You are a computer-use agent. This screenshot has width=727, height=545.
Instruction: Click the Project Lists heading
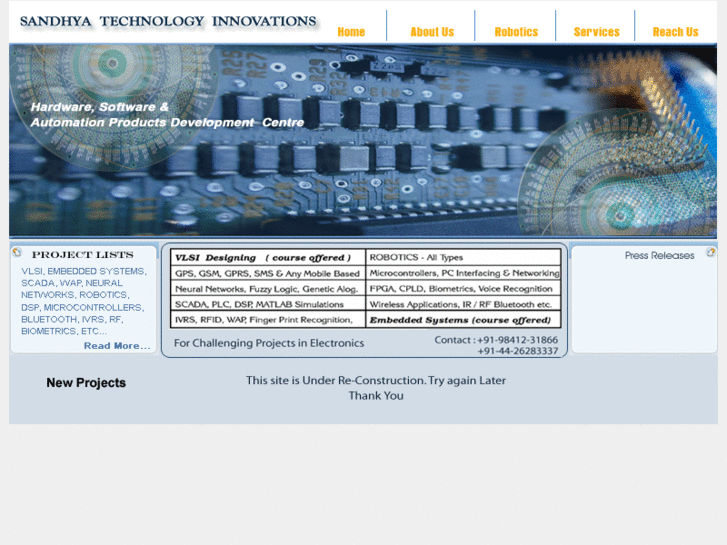[x=83, y=255]
